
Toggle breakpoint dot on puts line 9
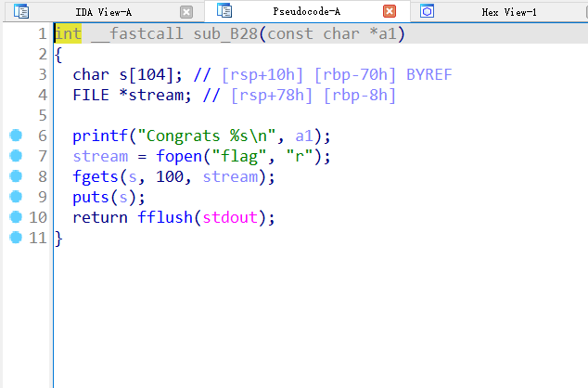tap(15, 197)
